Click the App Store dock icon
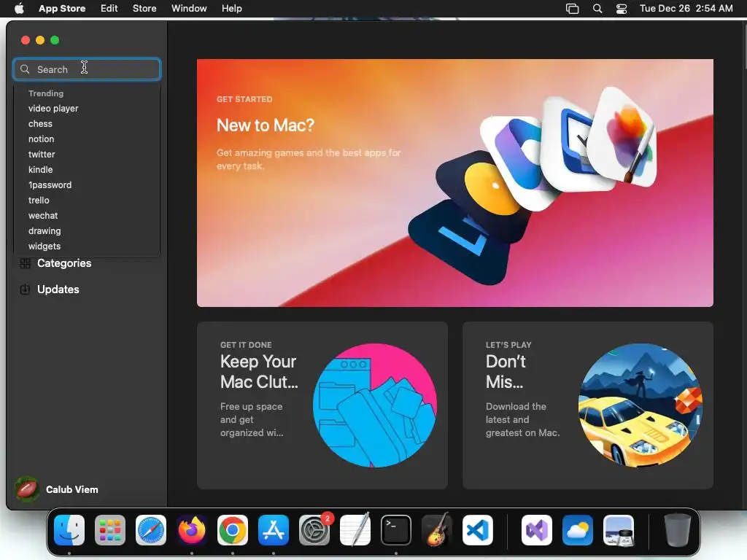Screen dimensions: 747x560 pyautogui.click(x=274, y=530)
